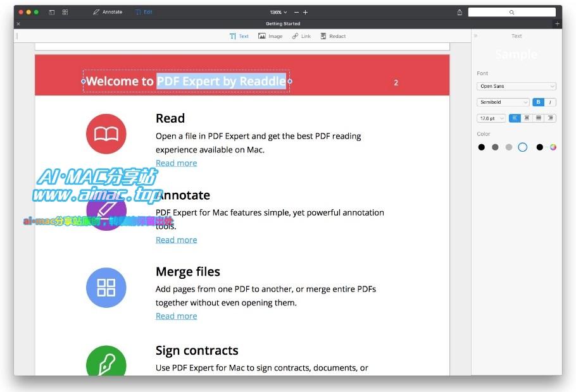Align text center
The width and height of the screenshot is (576, 392).
click(527, 118)
